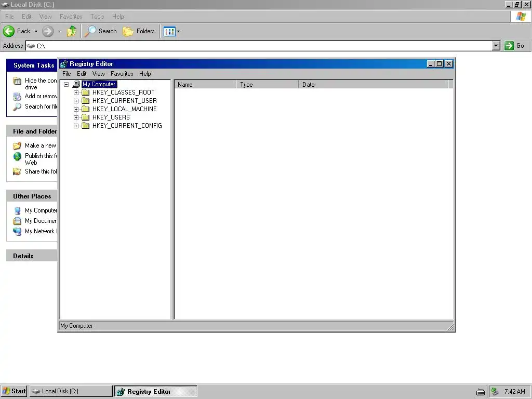Click the Publish this folder globe icon
This screenshot has height=399, width=532.
17,156
